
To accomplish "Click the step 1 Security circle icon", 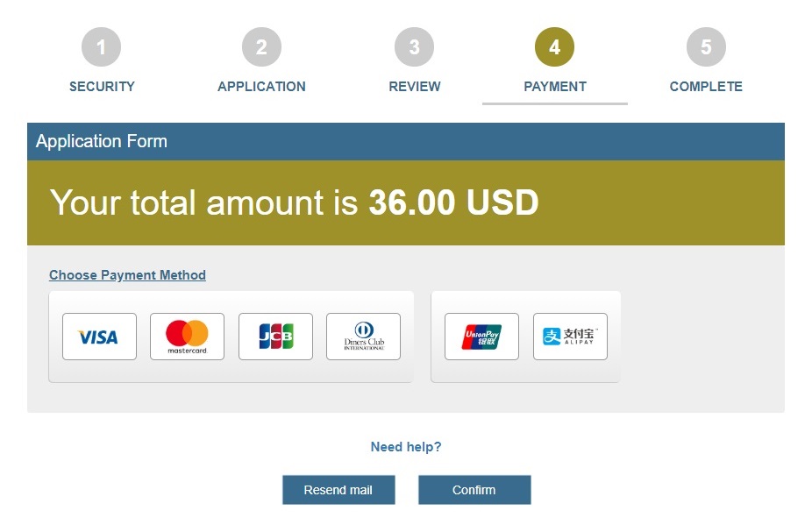I will click(101, 47).
